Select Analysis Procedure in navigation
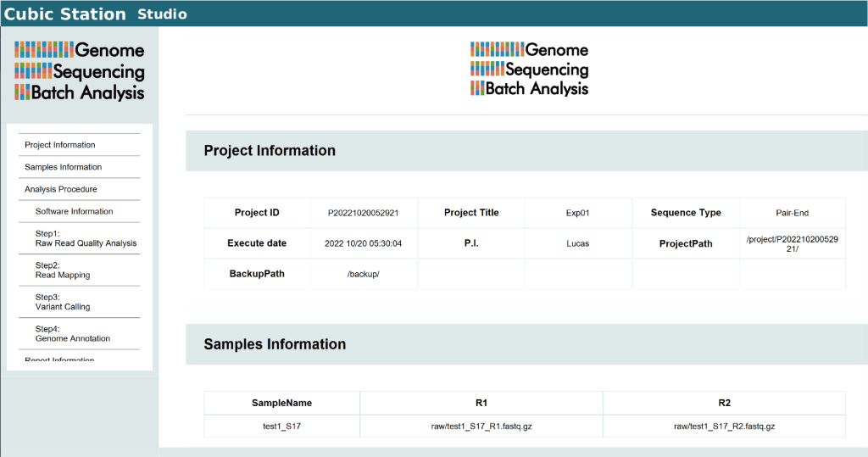This screenshot has width=868, height=457. pyautogui.click(x=61, y=189)
